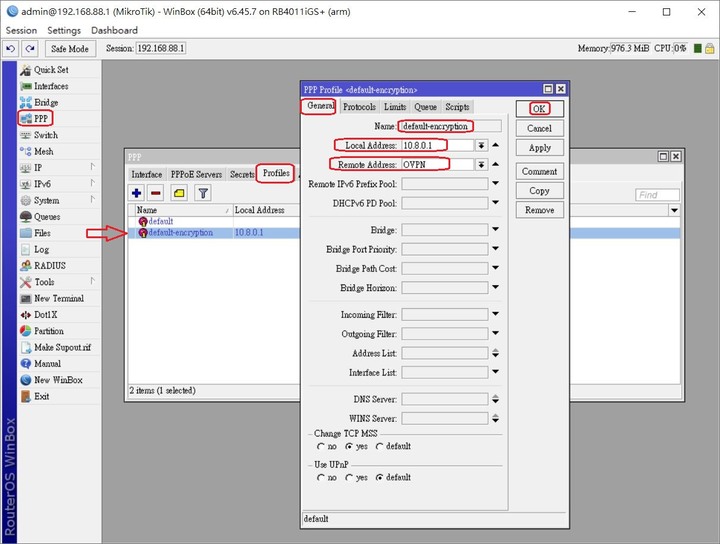The image size is (720, 544).
Task: Click the Comment button
Action: pos(539,172)
